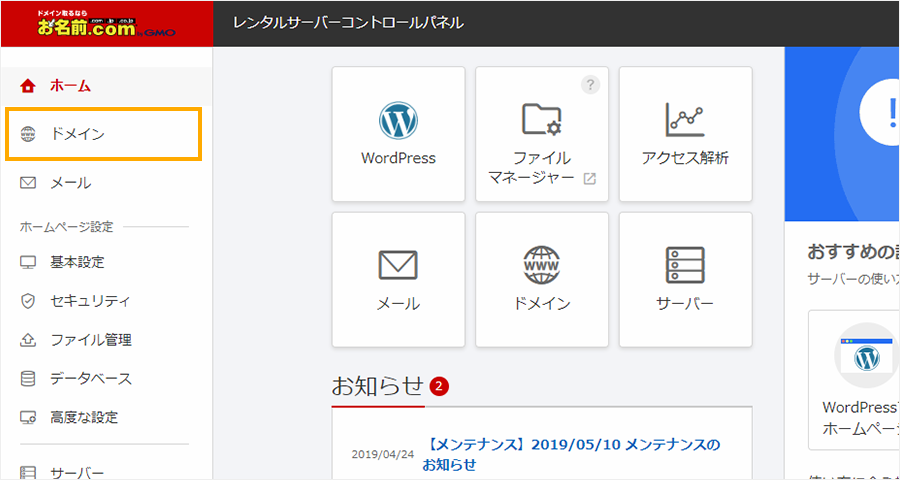This screenshot has width=900, height=480.
Task: Click the WordPress thumbnail in the おすすめ card
Action: [867, 356]
